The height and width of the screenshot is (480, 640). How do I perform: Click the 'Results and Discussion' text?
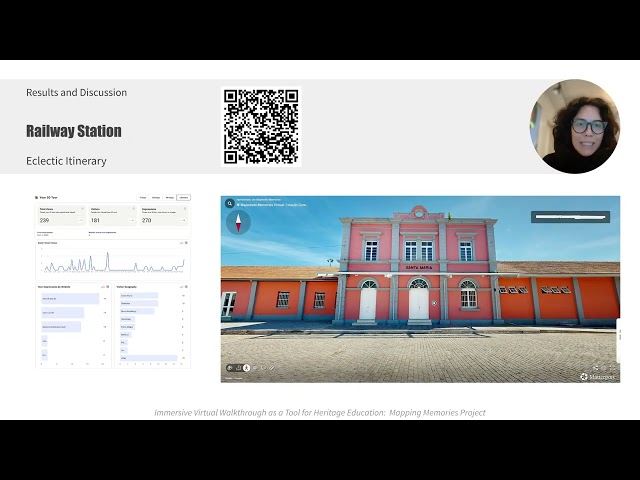tap(76, 92)
